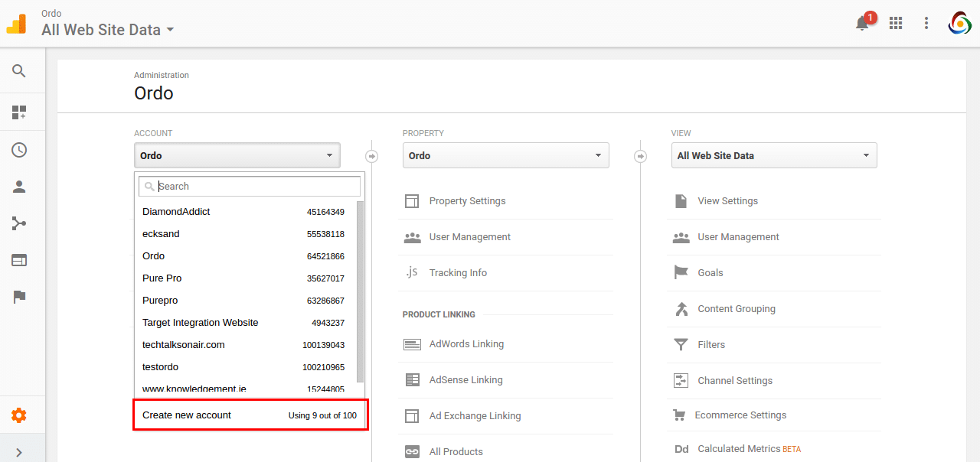The width and height of the screenshot is (980, 462).
Task: Expand the sidebar with chevron arrow
Action: pyautogui.click(x=19, y=453)
